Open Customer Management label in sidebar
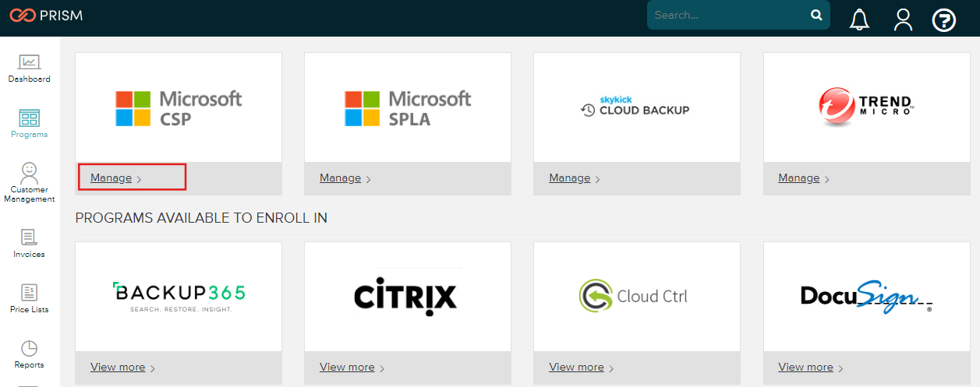980x387 pixels. click(x=30, y=195)
